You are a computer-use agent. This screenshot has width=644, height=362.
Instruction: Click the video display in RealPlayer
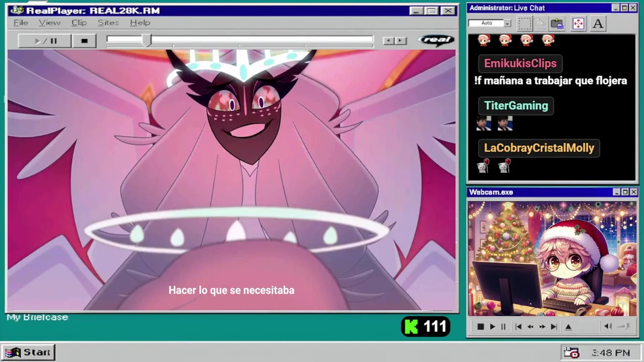coord(231,180)
